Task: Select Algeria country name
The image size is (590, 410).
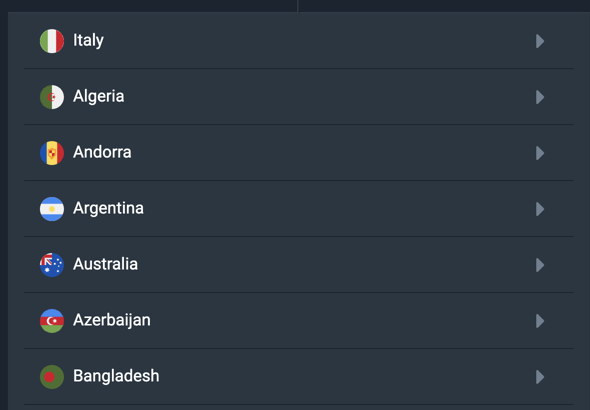Action: pyautogui.click(x=99, y=97)
